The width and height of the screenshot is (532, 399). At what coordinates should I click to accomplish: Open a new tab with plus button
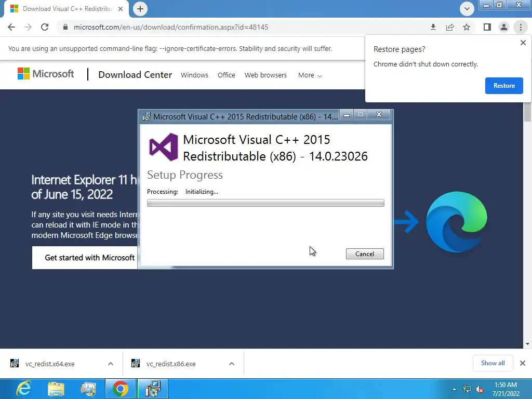(x=140, y=9)
